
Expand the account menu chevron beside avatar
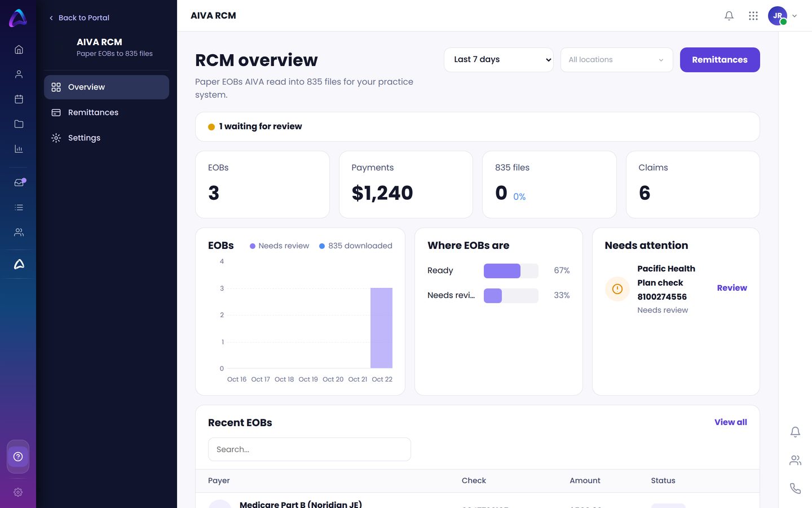pos(795,16)
